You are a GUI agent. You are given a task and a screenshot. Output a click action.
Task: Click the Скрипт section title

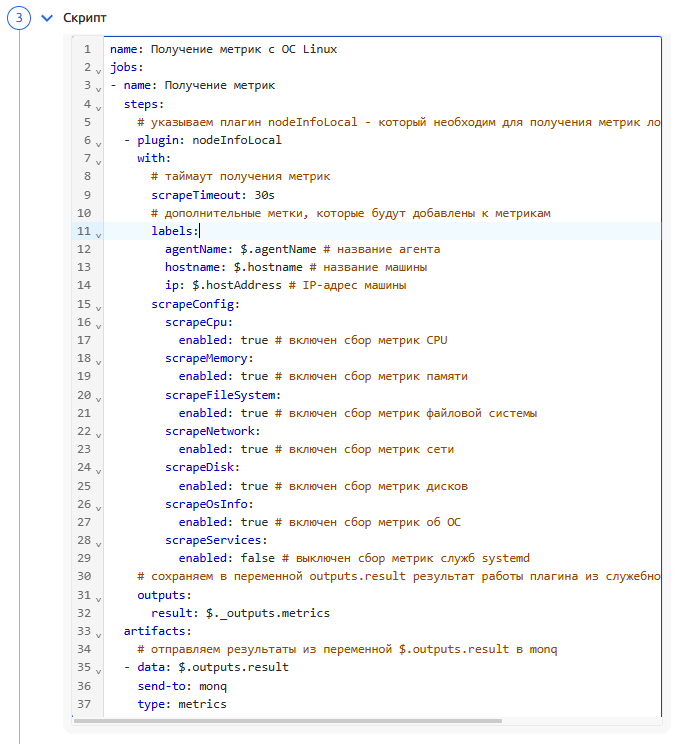tap(85, 19)
